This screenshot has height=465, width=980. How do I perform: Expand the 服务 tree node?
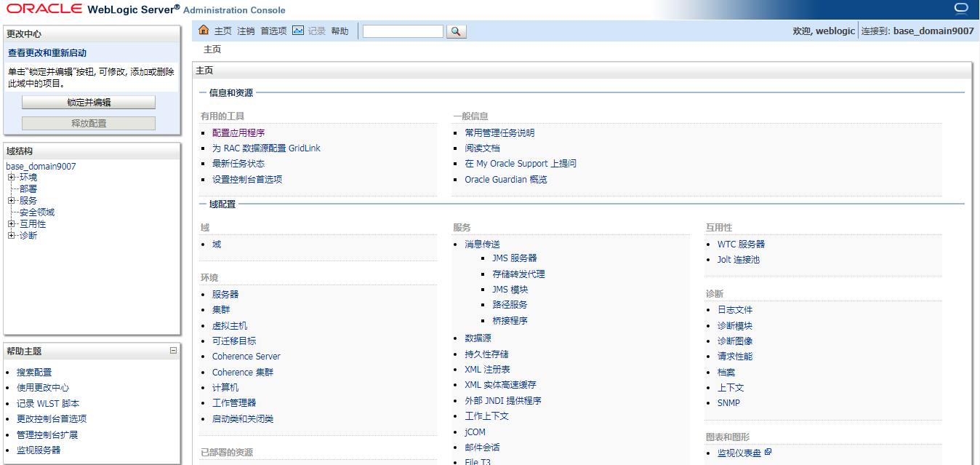click(11, 201)
